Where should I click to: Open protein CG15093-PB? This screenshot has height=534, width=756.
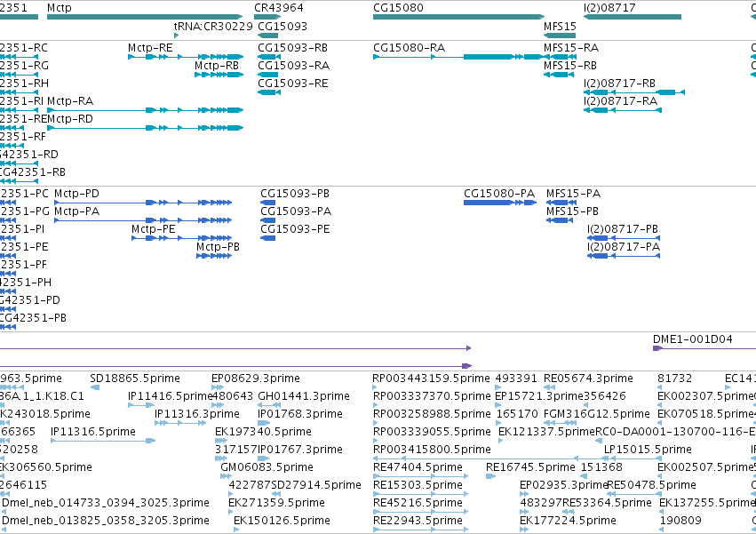(295, 194)
